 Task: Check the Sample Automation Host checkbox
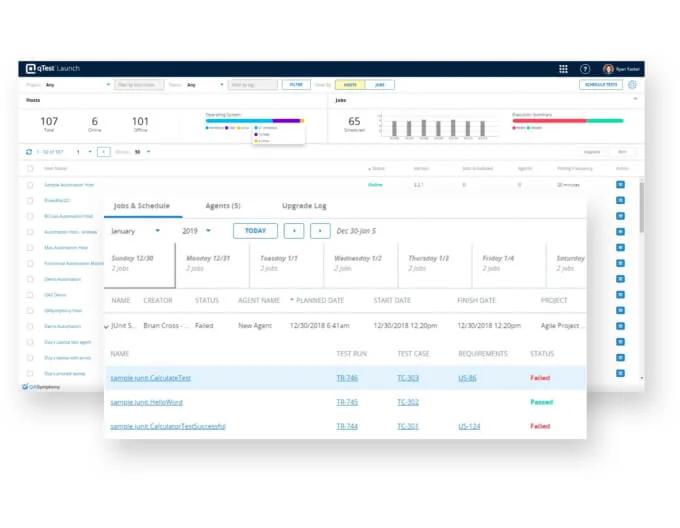[30, 185]
